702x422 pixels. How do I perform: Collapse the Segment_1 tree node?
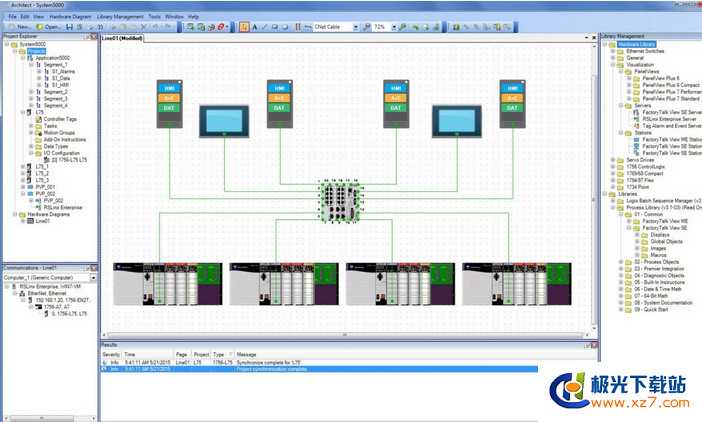point(31,65)
